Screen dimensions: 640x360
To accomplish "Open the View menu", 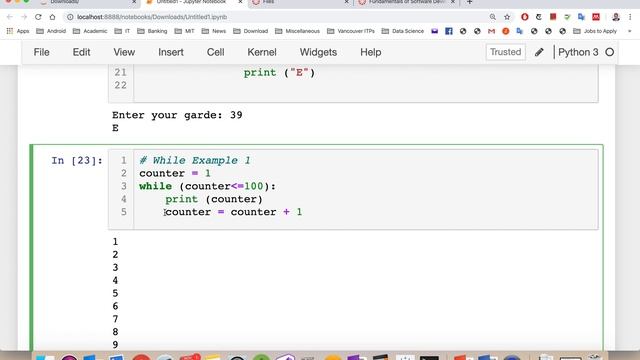I will pos(124,52).
